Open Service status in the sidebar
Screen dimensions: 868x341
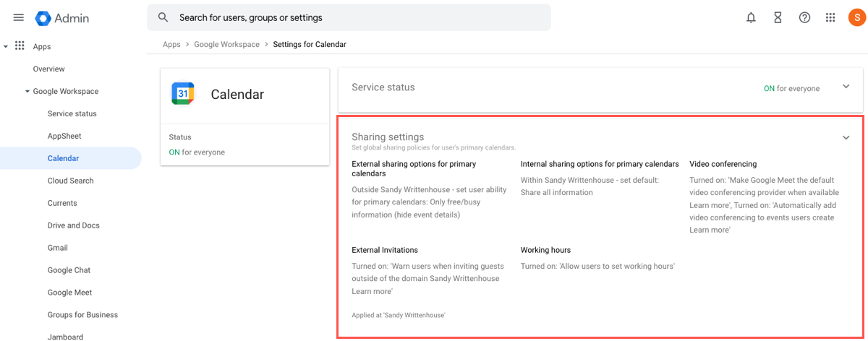click(72, 113)
